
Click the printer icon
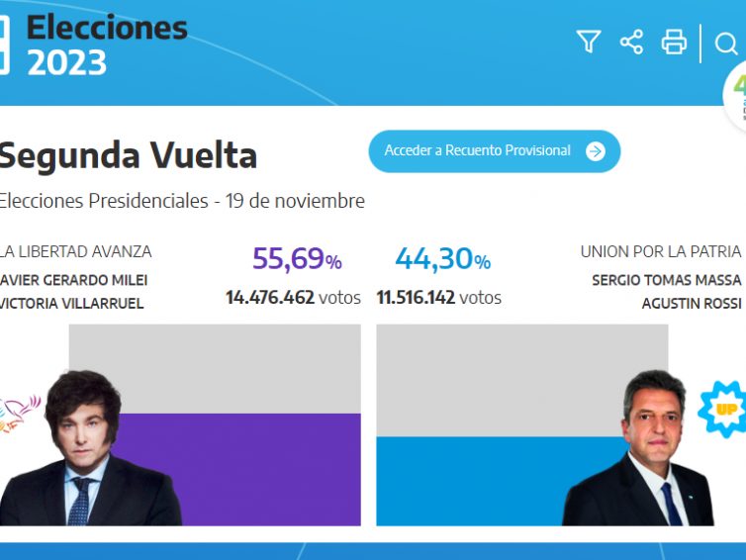pyautogui.click(x=674, y=42)
